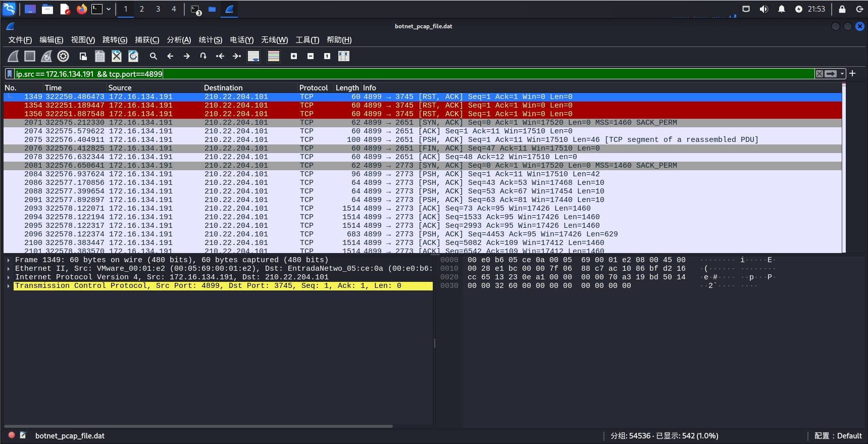
Task: Start capturing packets with the shark fin icon
Action: [14, 56]
